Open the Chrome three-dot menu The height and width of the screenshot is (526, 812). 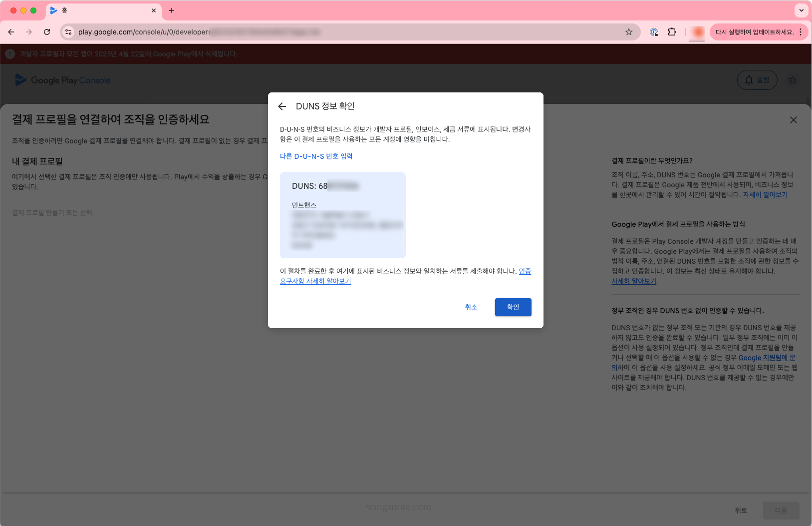click(x=801, y=32)
